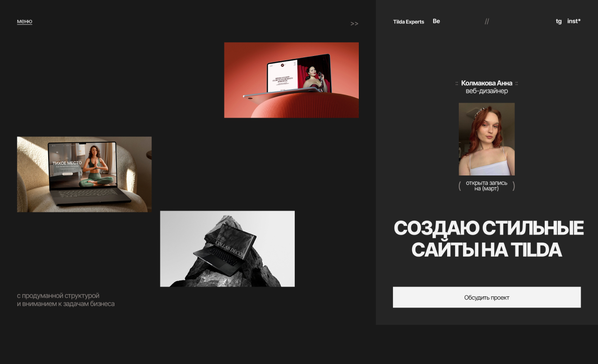Click the name "Колмакова Анна"
Viewport: 598px width, 364px height.
click(487, 83)
